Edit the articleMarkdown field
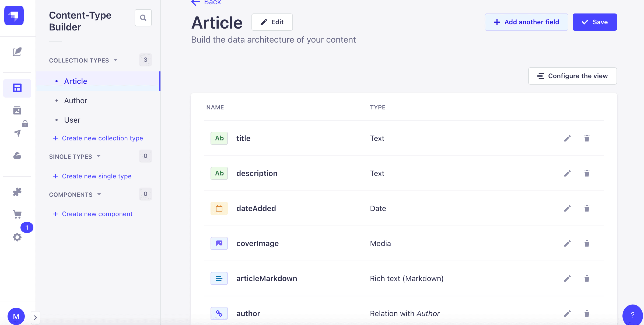This screenshot has height=325, width=644. [568, 278]
